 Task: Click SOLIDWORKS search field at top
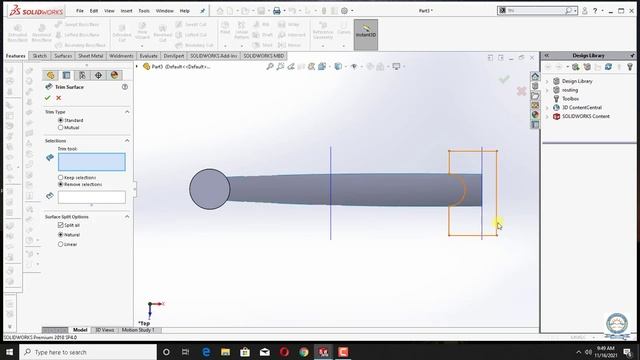pyautogui.click(x=537, y=11)
